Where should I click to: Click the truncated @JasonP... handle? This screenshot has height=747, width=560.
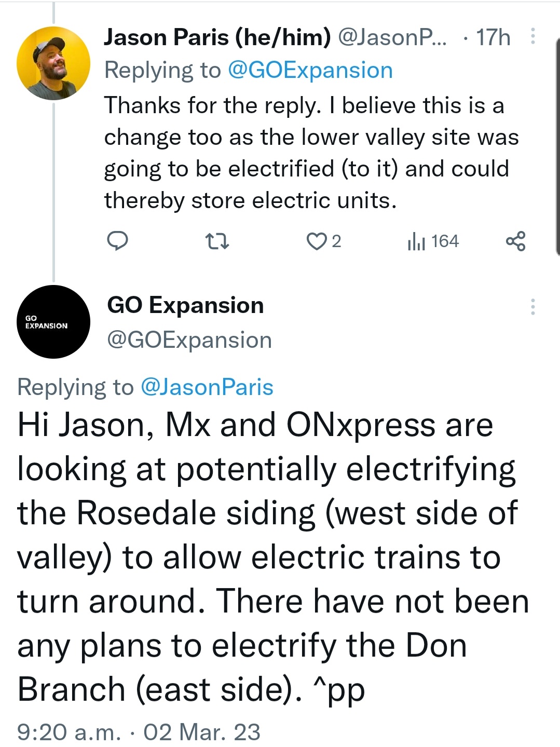pyautogui.click(x=392, y=37)
